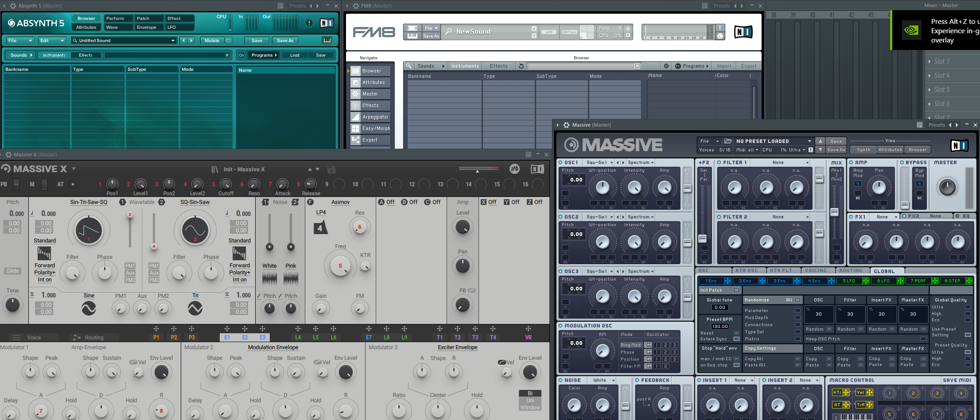
Task: Click the NI logo in Massive X
Action: tap(537, 169)
